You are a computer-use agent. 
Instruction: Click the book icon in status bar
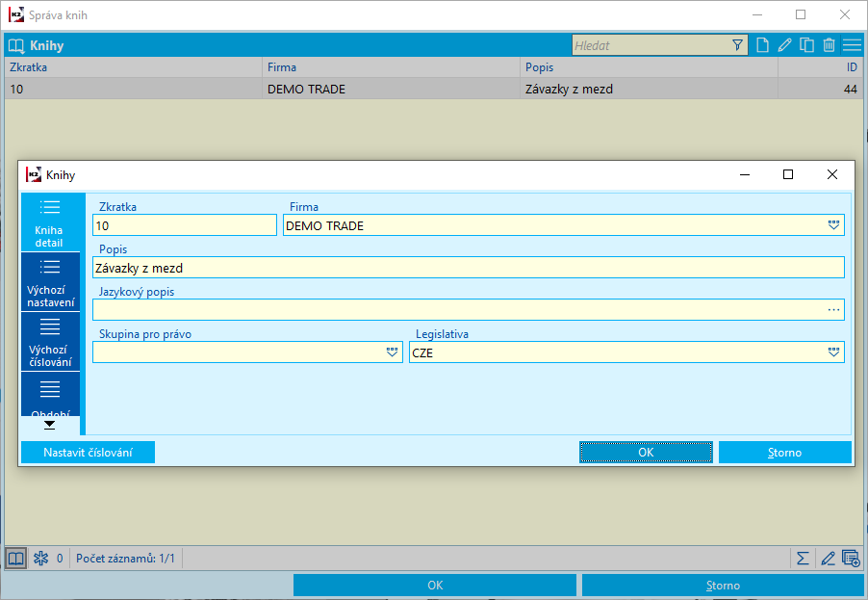[16, 558]
